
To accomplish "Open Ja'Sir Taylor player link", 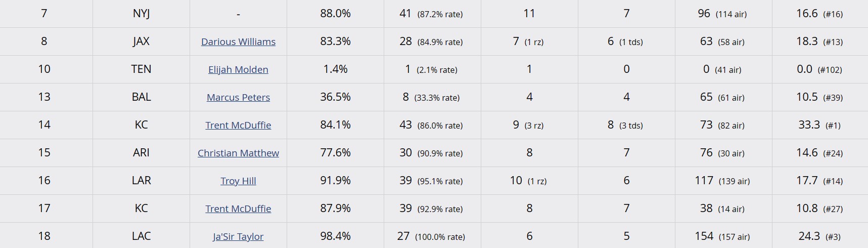I will pos(238,237).
